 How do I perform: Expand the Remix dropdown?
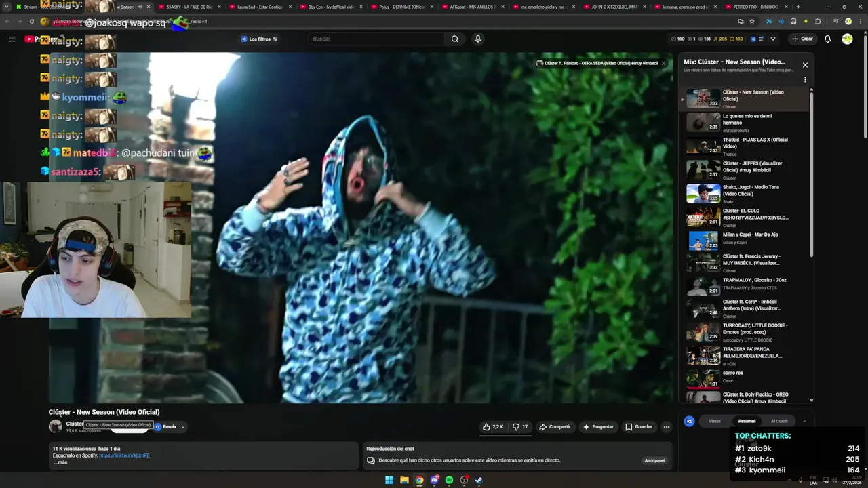(x=182, y=427)
